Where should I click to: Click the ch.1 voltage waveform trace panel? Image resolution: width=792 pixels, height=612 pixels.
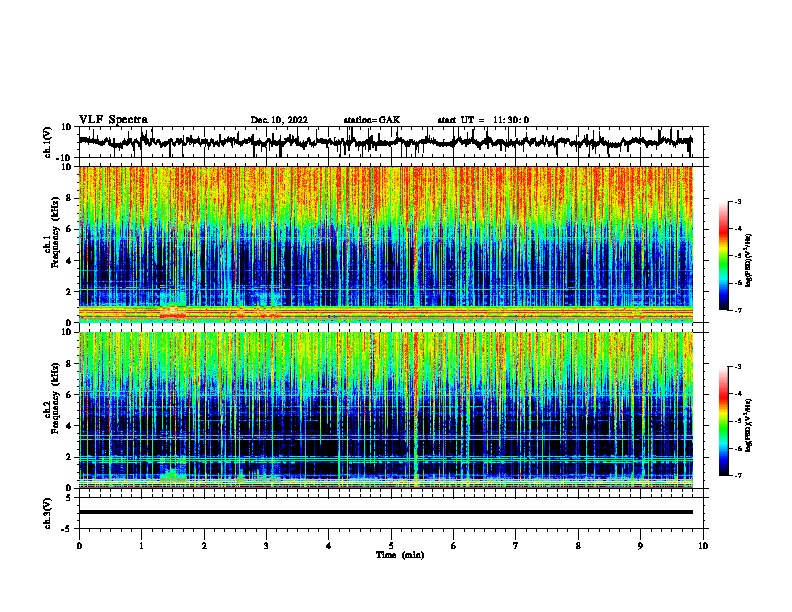[391, 142]
